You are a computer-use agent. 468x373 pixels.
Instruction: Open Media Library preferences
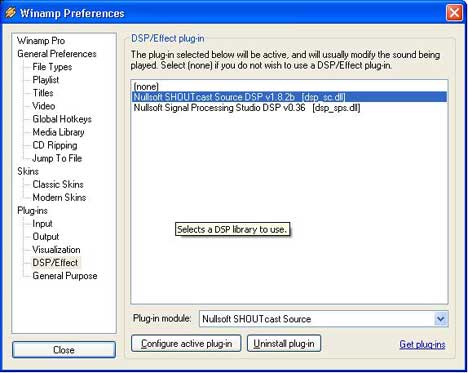58,132
